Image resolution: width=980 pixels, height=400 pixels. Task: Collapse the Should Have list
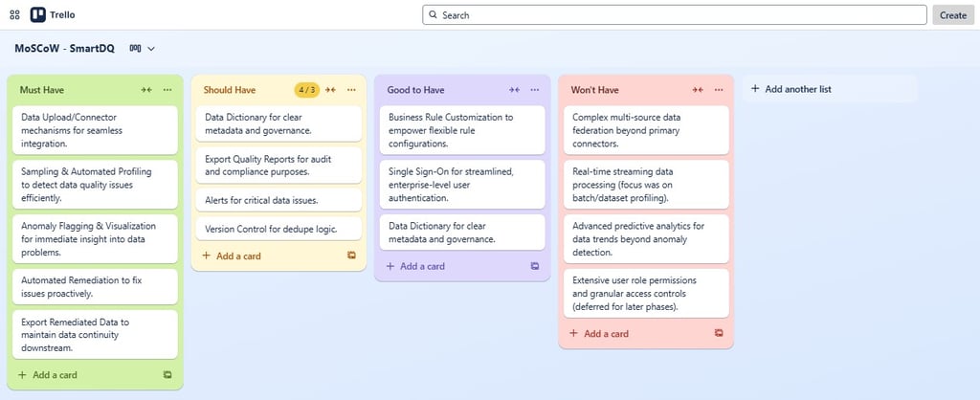(x=330, y=90)
